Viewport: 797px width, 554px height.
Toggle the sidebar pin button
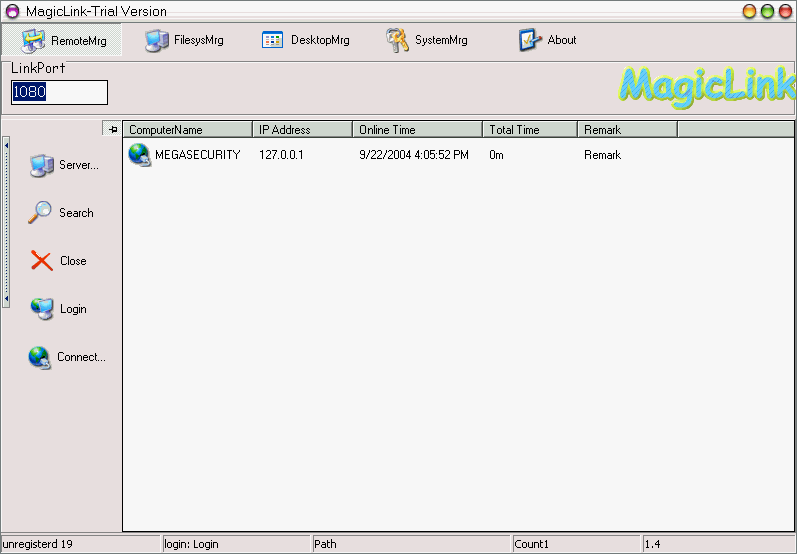tap(112, 129)
